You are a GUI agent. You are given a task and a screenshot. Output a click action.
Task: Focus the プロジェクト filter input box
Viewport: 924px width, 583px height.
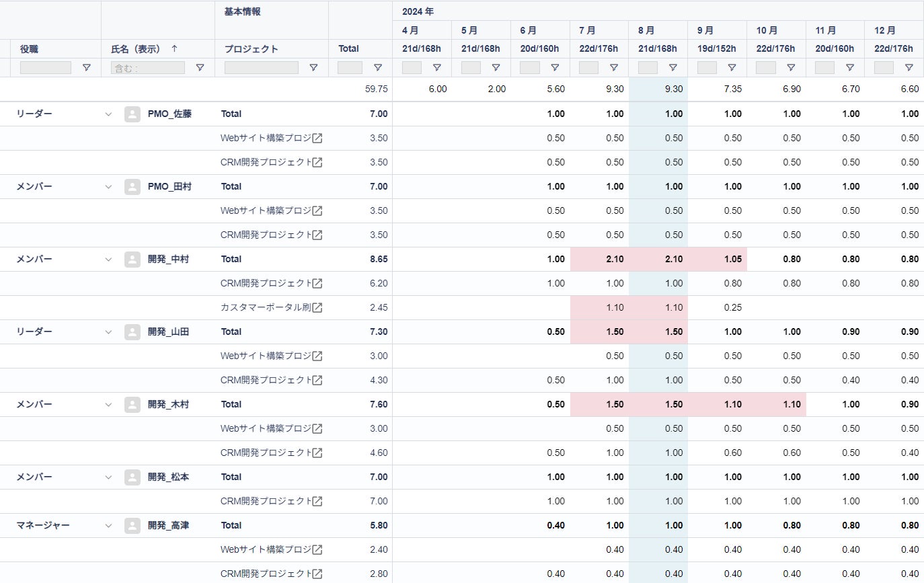click(x=261, y=68)
